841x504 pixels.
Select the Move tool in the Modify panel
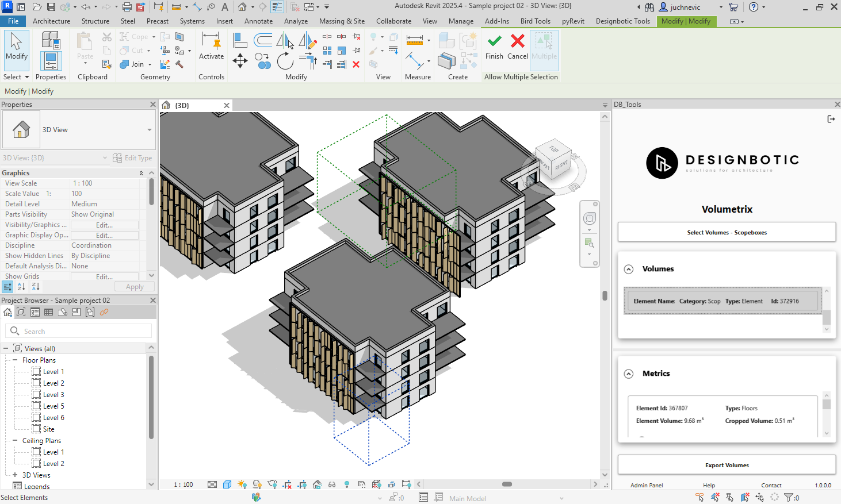pos(240,60)
